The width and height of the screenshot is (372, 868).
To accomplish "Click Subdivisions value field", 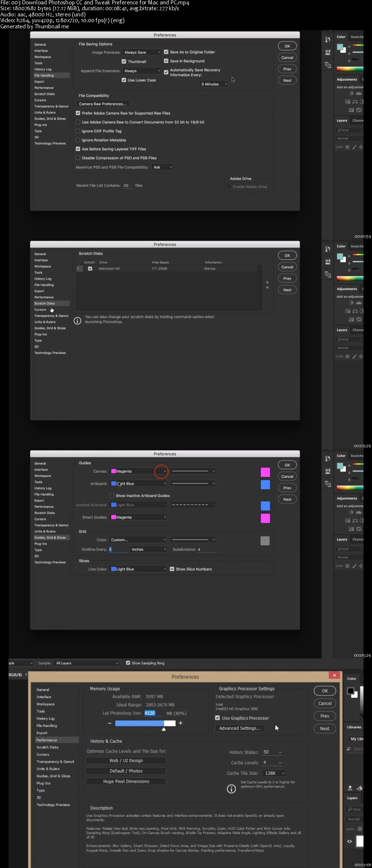I will click(207, 549).
